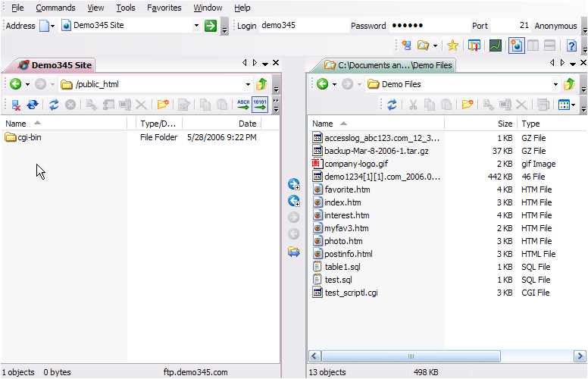The image size is (588, 379).
Task: Click the local pane horizontal scrollbar thumb
Action: tap(411, 356)
